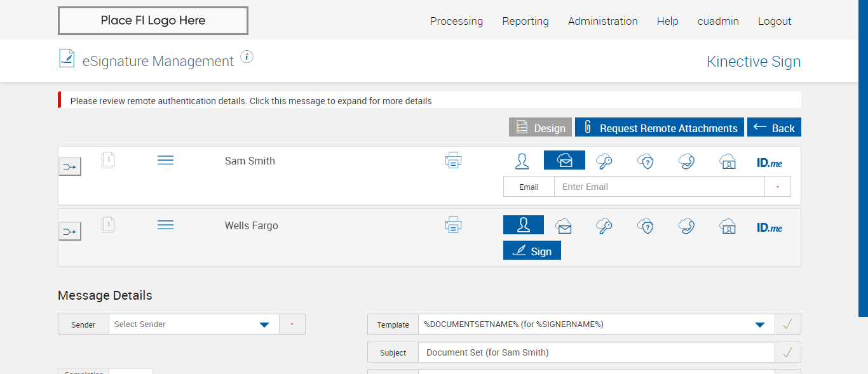
Task: Click the hamburger lines icon beside Wells Fargo
Action: click(x=165, y=225)
